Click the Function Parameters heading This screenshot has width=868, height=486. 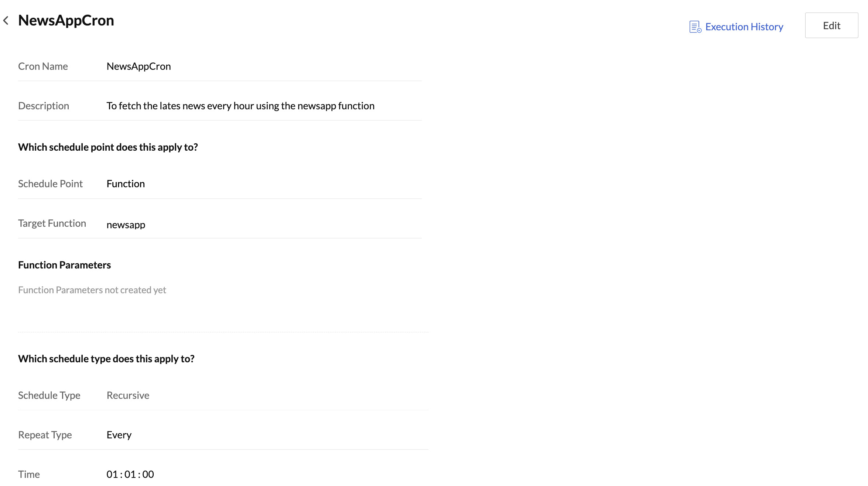pyautogui.click(x=64, y=265)
